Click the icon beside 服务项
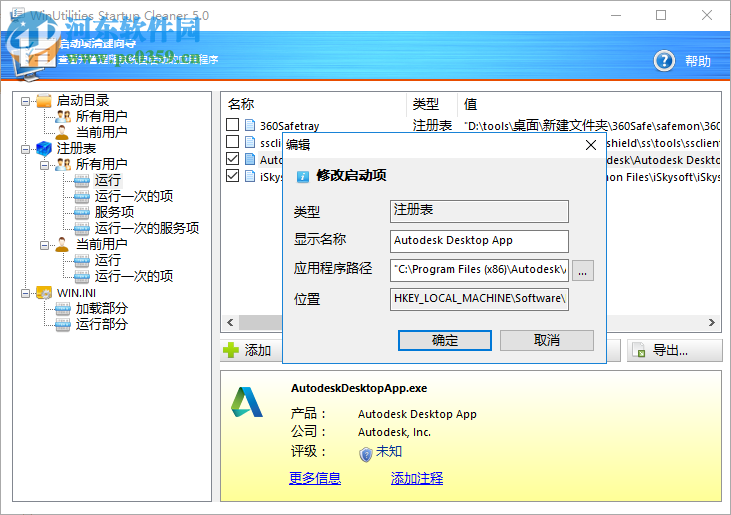731x515 pixels. 82,212
